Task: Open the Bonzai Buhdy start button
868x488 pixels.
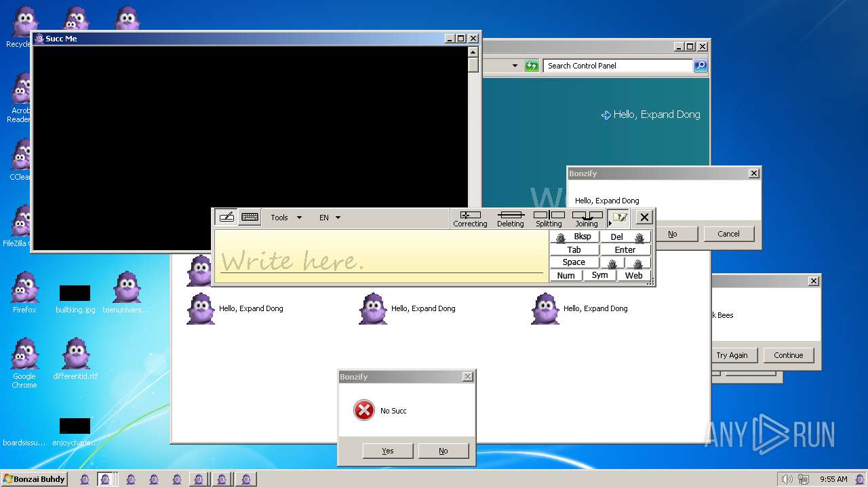Action: click(34, 479)
